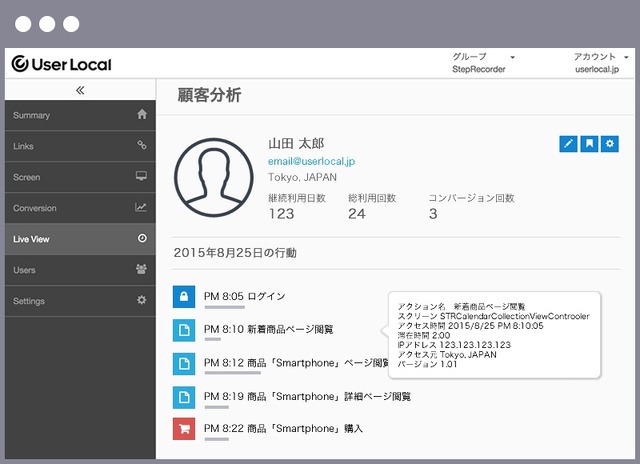Click the コンバージョン回数 value 3
The image size is (640, 464).
433,214
